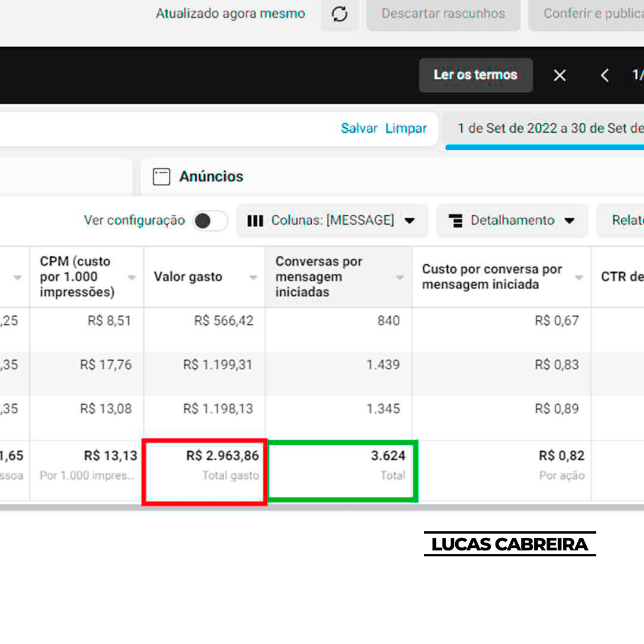
Task: Go to previous banner using left chevron
Action: [x=605, y=75]
